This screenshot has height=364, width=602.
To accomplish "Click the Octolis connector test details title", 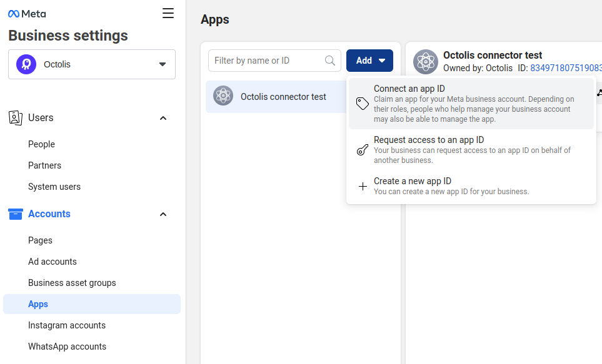I will click(x=493, y=55).
